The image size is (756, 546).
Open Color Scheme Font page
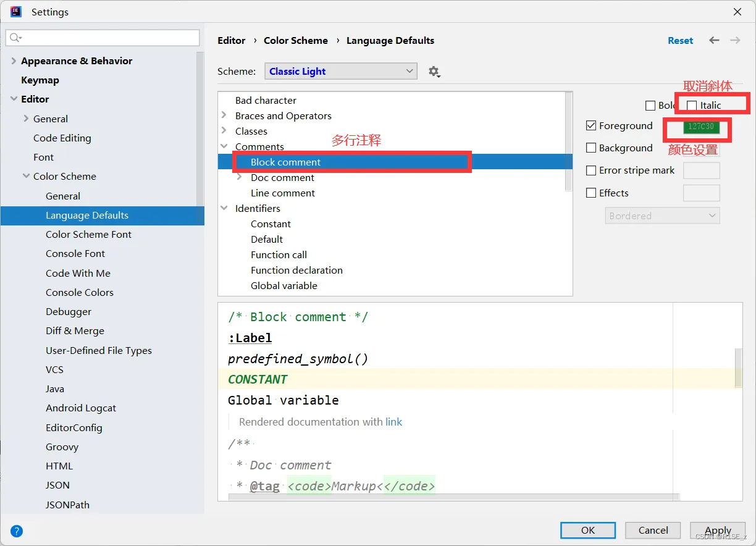pos(88,234)
